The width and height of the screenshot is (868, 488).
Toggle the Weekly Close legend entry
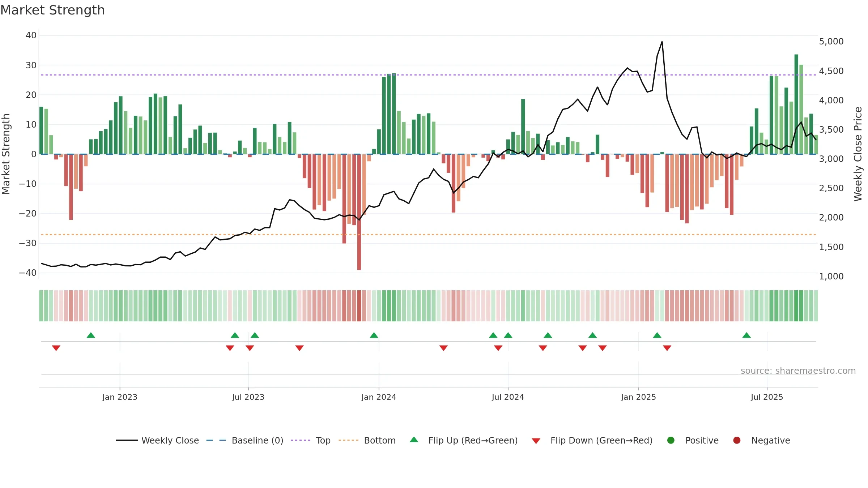click(157, 440)
